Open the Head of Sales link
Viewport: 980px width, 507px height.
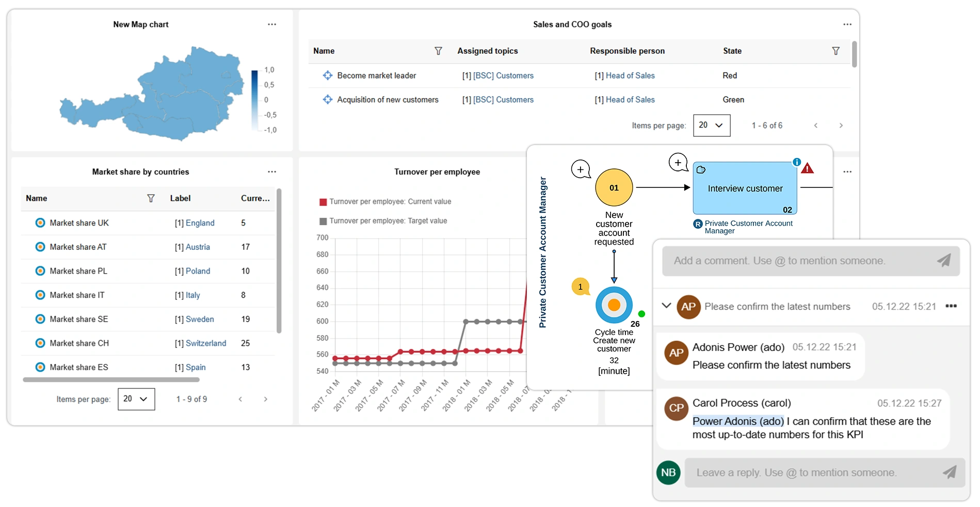pyautogui.click(x=630, y=75)
